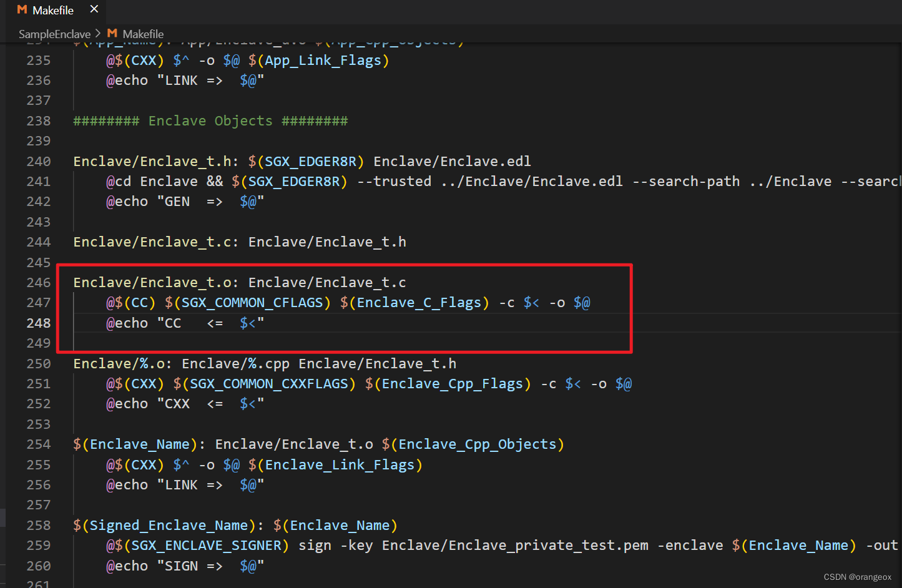Click line number 240

pyautogui.click(x=39, y=162)
